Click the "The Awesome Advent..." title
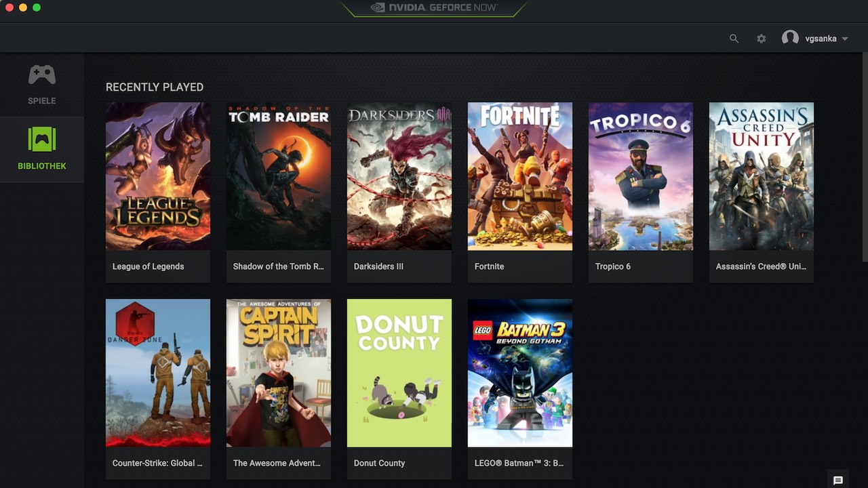 pyautogui.click(x=277, y=463)
